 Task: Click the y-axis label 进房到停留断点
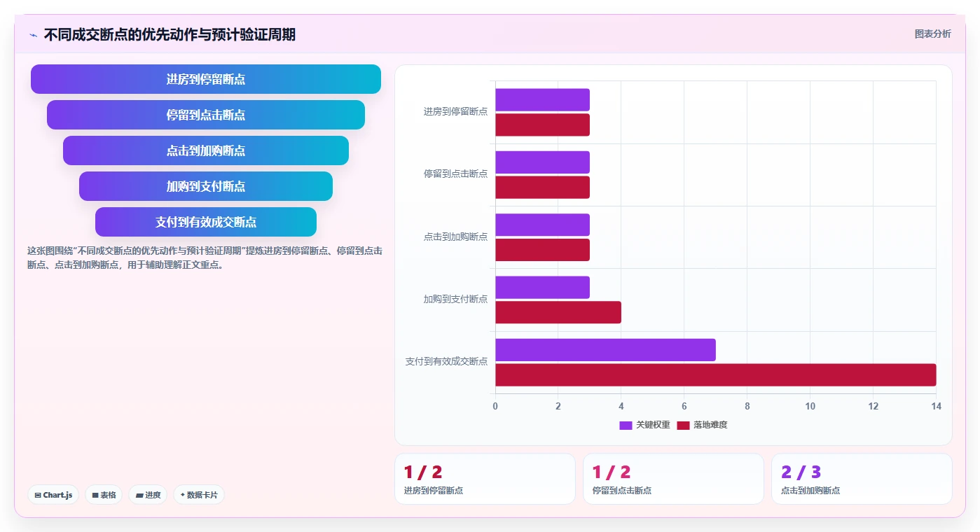[455, 111]
